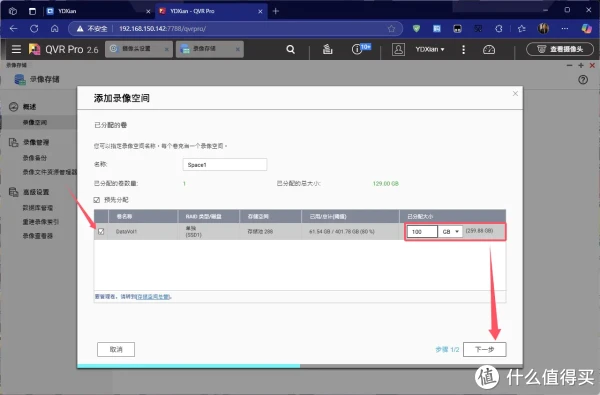Open the background tasks icon

[x=328, y=49]
